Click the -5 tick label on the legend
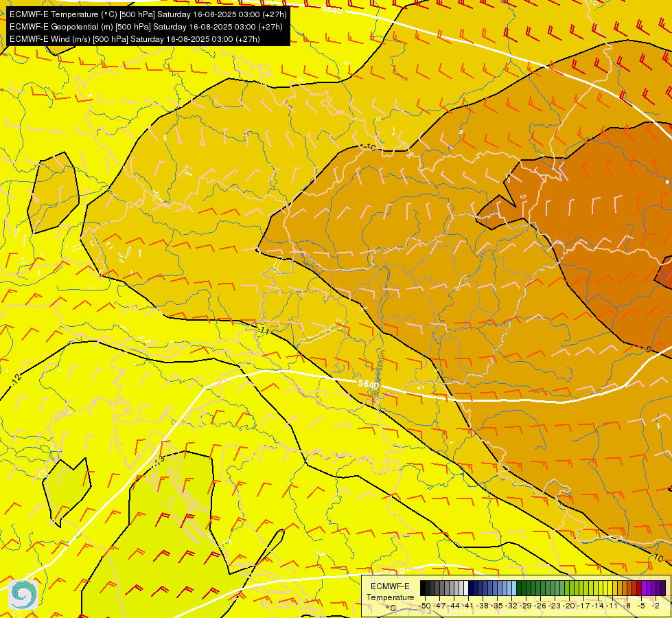 click(x=640, y=606)
